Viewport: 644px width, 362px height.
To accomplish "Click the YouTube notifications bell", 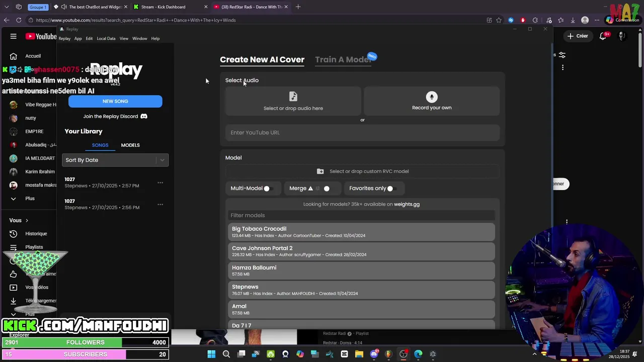I will [603, 36].
